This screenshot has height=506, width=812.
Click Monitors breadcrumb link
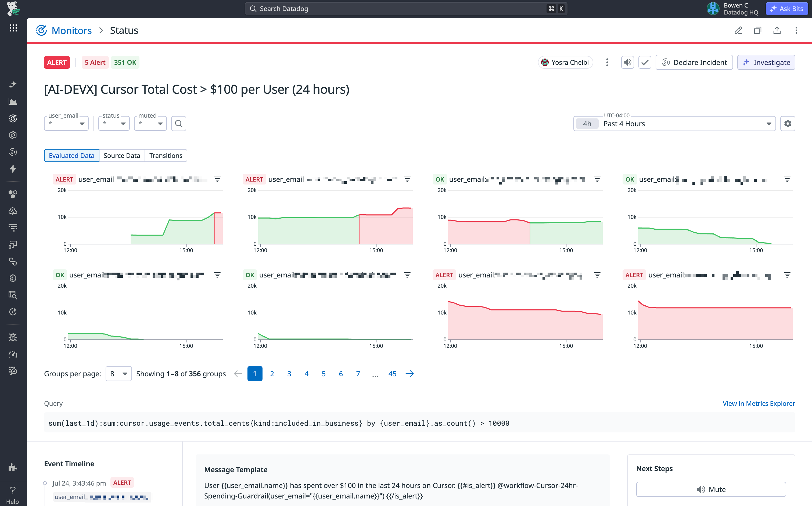point(72,30)
